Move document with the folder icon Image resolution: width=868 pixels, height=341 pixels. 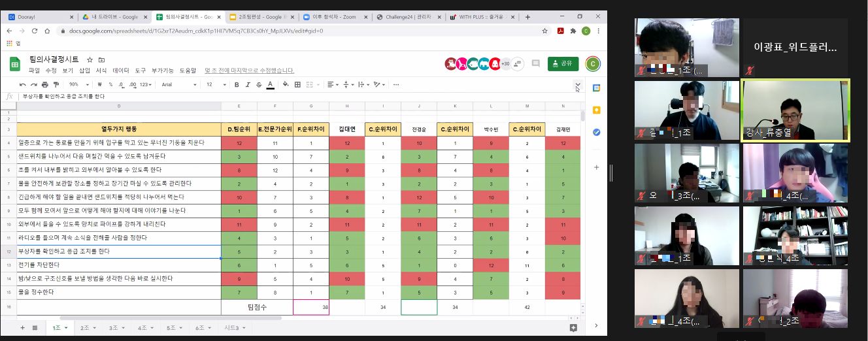[102, 59]
